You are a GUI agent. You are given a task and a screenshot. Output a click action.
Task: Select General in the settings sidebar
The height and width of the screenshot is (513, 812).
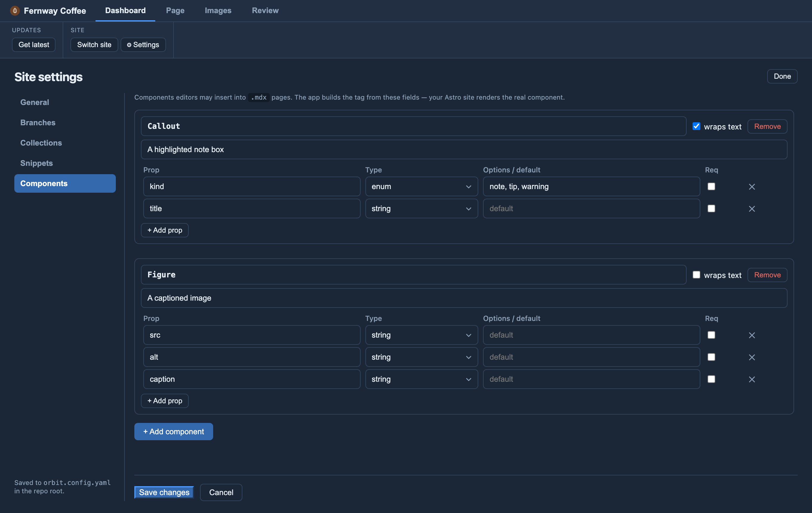pyautogui.click(x=65, y=102)
